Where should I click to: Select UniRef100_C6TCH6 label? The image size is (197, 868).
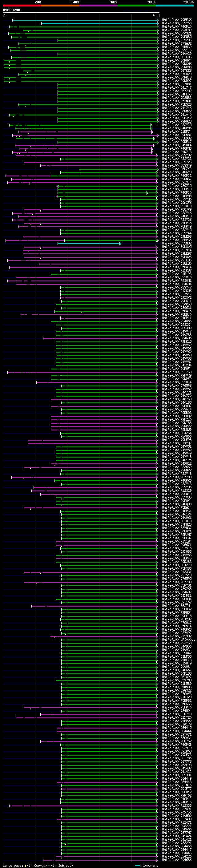tap(177, 57)
